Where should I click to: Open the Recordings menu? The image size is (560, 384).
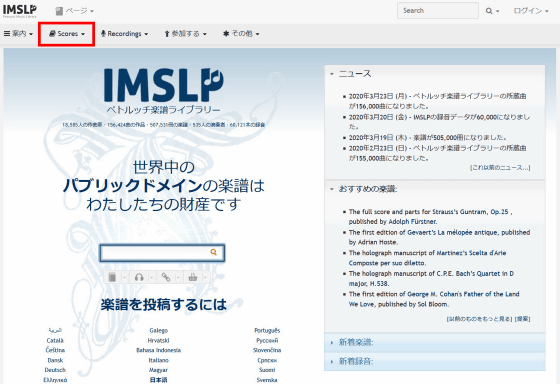pos(124,34)
